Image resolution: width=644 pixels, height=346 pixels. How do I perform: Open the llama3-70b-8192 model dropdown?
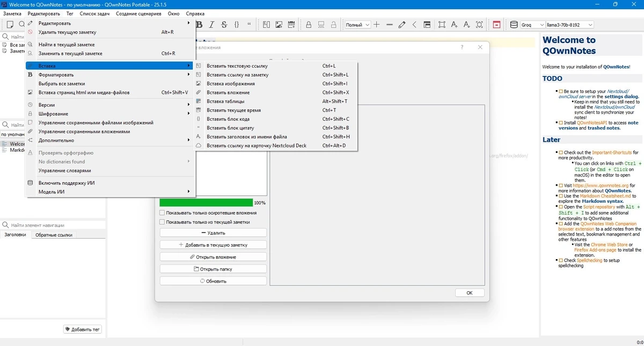[570, 25]
